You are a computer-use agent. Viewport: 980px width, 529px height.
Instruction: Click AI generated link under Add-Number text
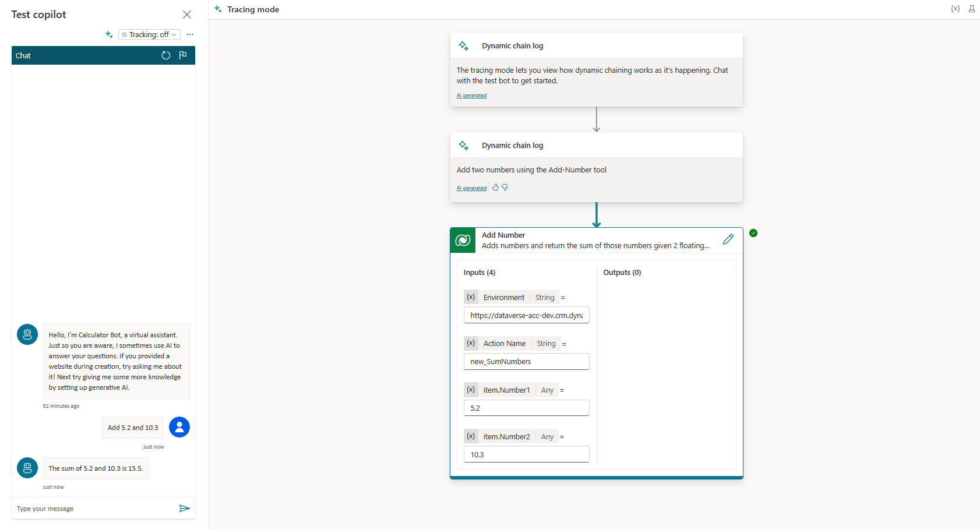(x=471, y=188)
